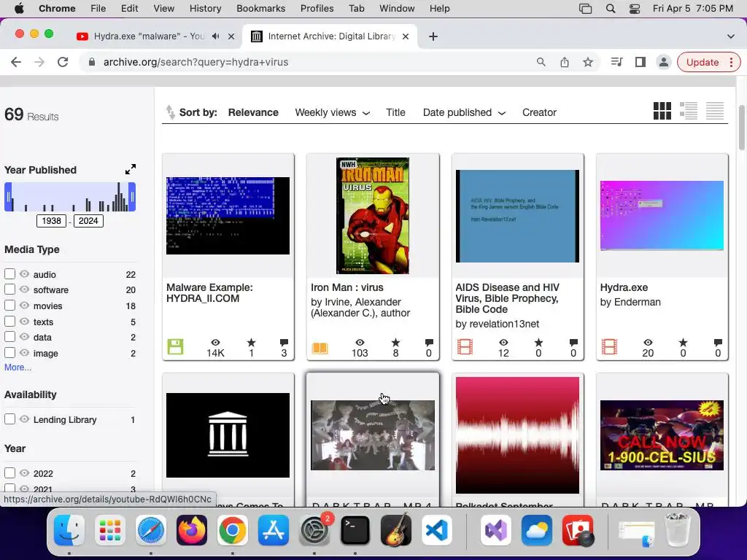This screenshot has height=560, width=747.
Task: Adjust left handle of year range slider
Action: click(8, 197)
